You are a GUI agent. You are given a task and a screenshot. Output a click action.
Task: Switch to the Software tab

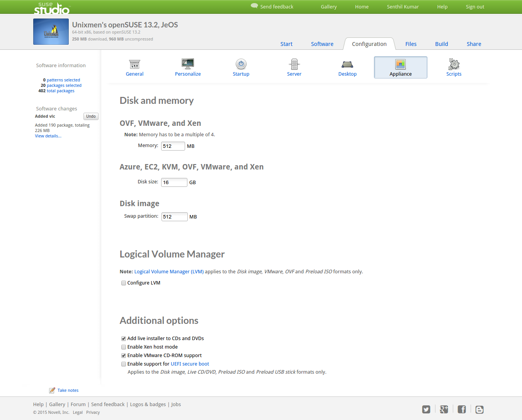(322, 44)
